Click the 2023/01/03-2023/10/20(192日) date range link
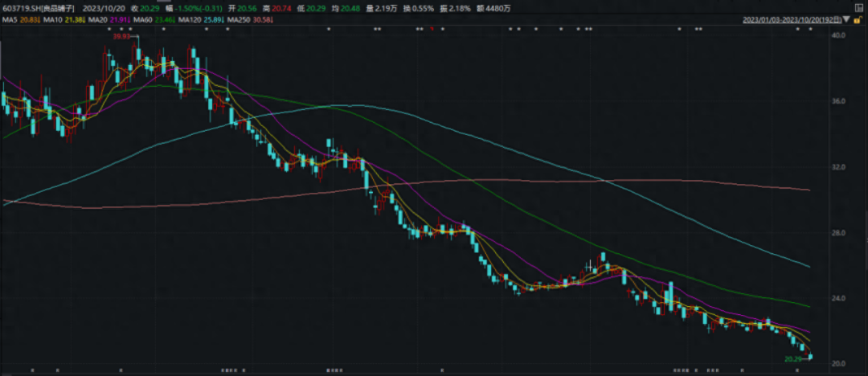The height and width of the screenshot is (376, 868). point(792,19)
